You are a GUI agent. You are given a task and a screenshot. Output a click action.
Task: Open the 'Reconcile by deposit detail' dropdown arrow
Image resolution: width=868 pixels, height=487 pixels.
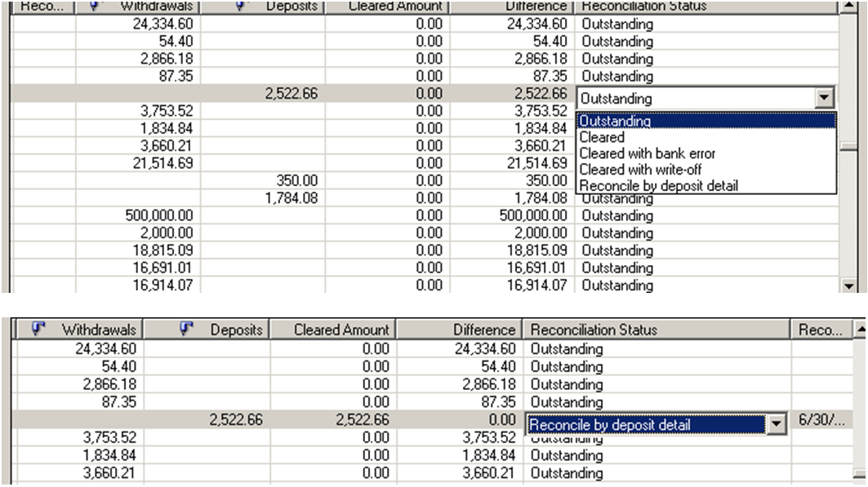[776, 424]
